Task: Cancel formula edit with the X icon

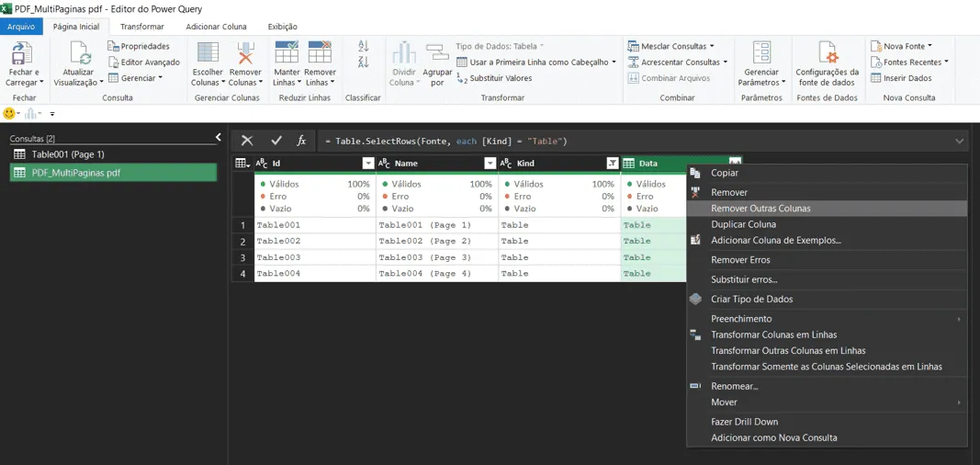Action: pos(247,141)
